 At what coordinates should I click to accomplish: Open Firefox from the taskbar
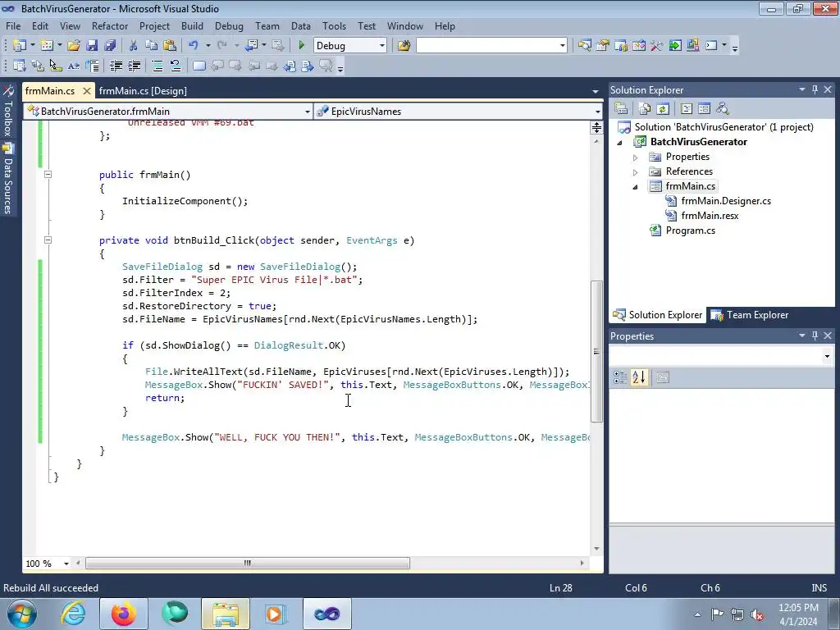(123, 614)
